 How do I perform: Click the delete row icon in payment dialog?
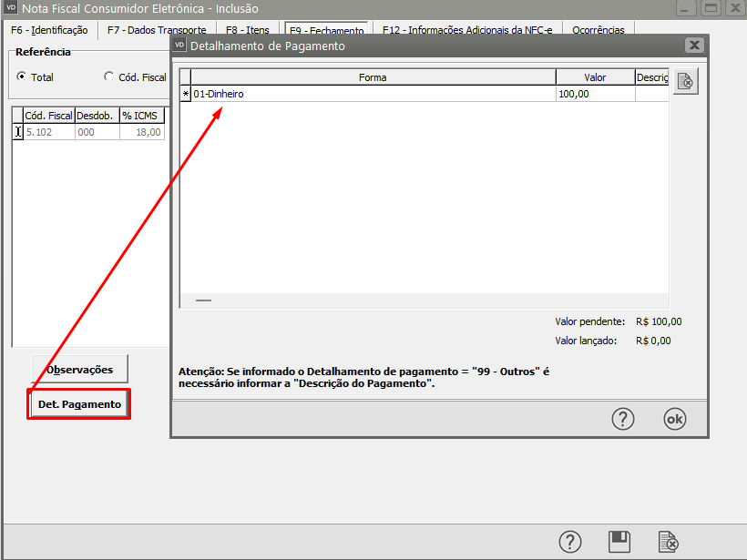pos(686,82)
